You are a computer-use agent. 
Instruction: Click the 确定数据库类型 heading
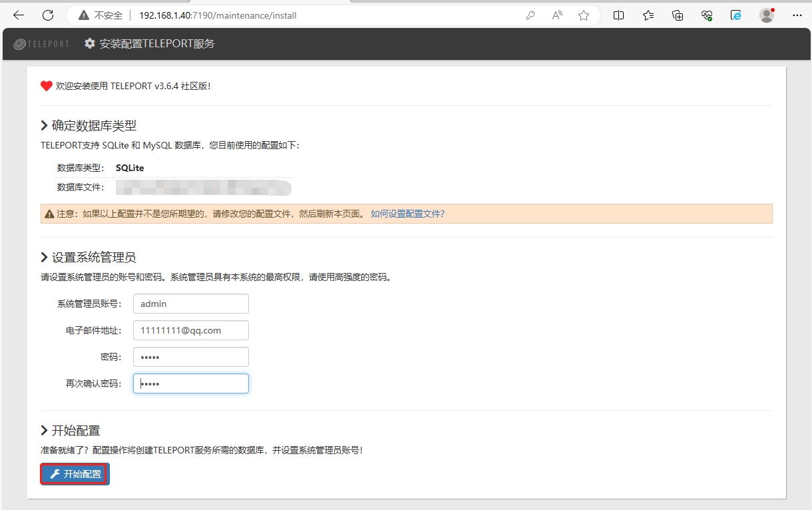point(94,125)
